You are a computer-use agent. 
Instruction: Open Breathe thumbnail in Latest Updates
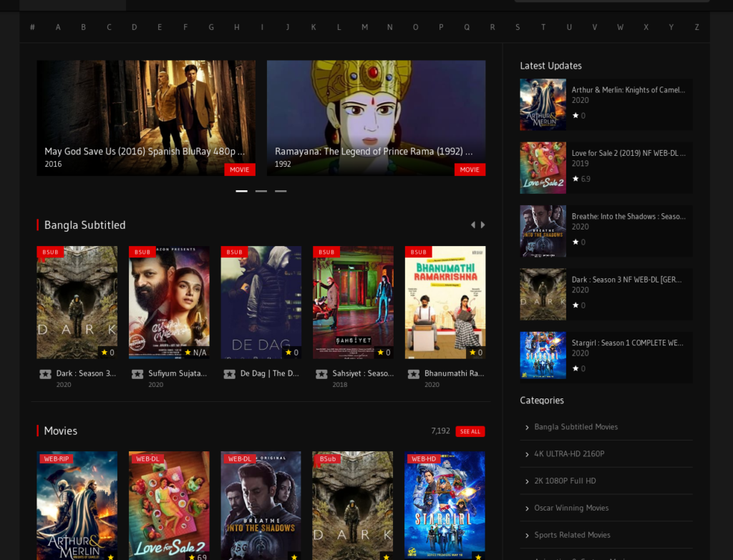pos(543,231)
